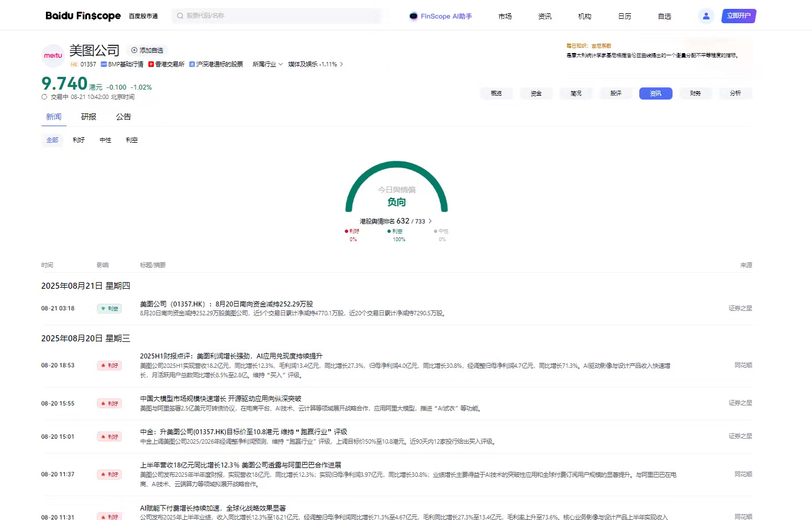812x520 pixels.
Task: Open headline 中金：升美图公司目标价至10.8港元
Action: click(244, 432)
